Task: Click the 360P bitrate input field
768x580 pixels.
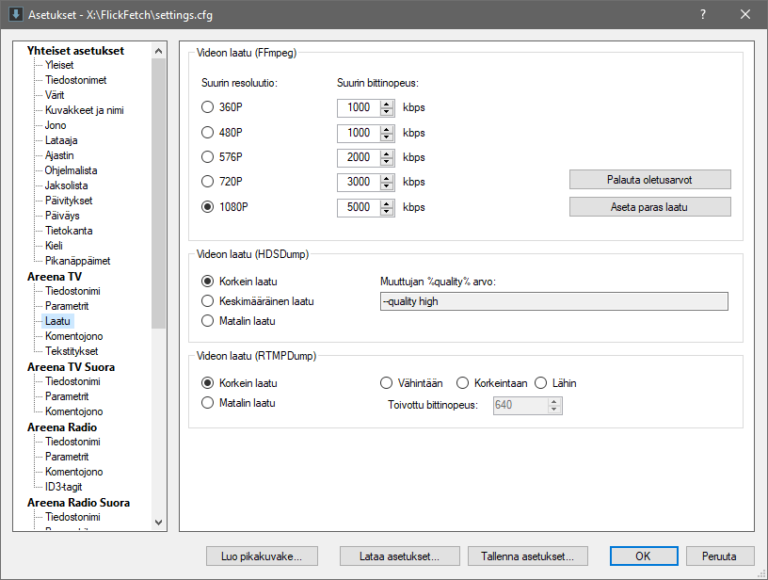Action: tap(358, 107)
